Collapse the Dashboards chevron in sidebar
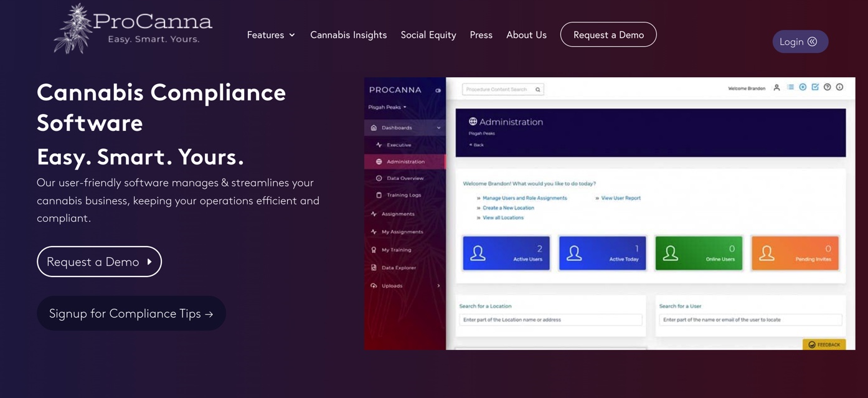 pyautogui.click(x=439, y=128)
